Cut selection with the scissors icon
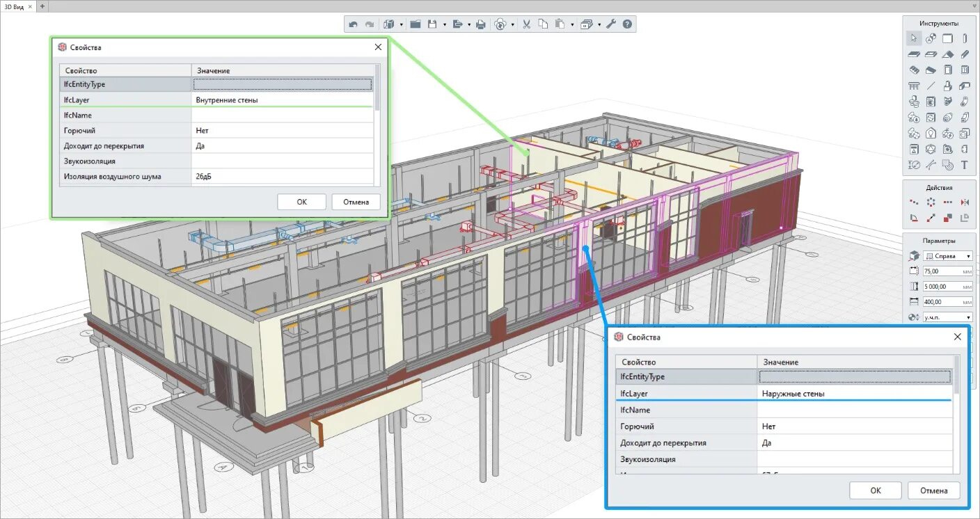This screenshot has width=980, height=519. (x=526, y=24)
